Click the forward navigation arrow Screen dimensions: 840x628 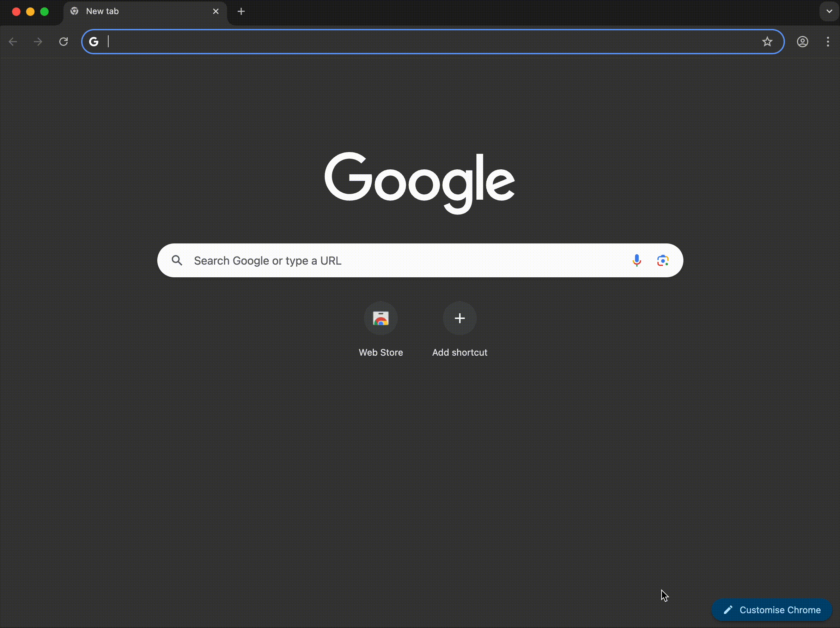click(x=38, y=41)
